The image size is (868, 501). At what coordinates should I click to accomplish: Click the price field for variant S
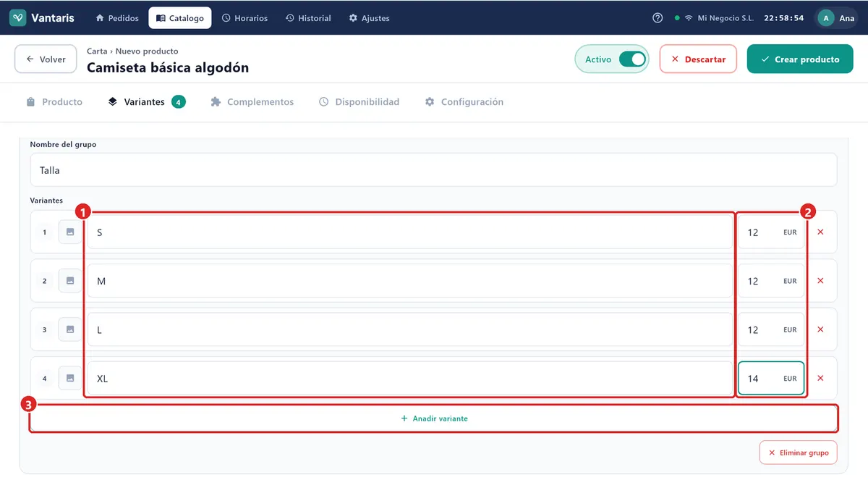pyautogui.click(x=771, y=232)
